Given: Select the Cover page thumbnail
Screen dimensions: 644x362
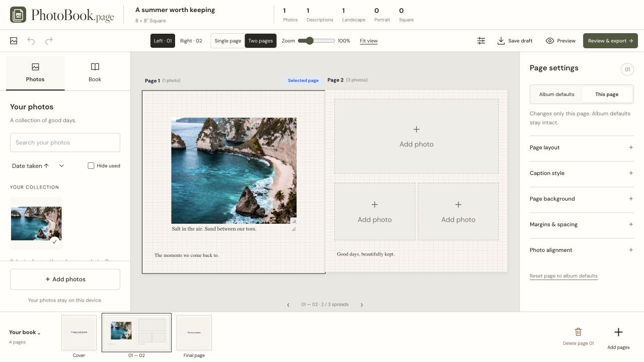Looking at the screenshot, I should pos(79,333).
